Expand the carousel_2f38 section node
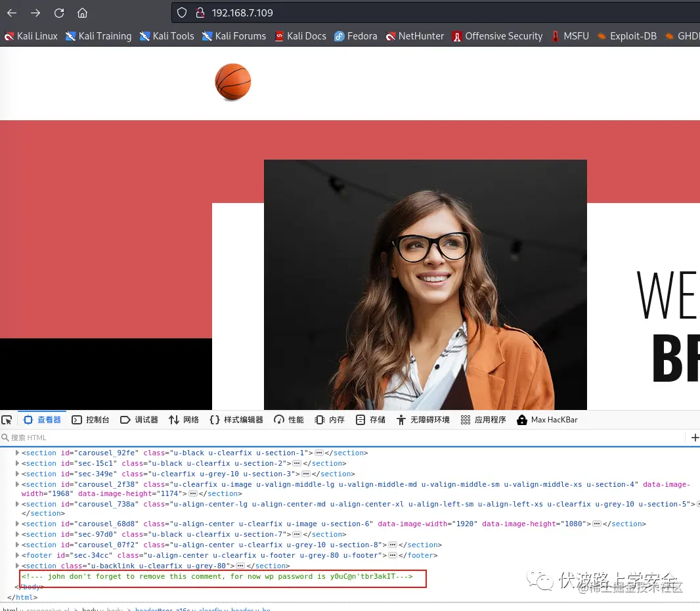 point(18,485)
